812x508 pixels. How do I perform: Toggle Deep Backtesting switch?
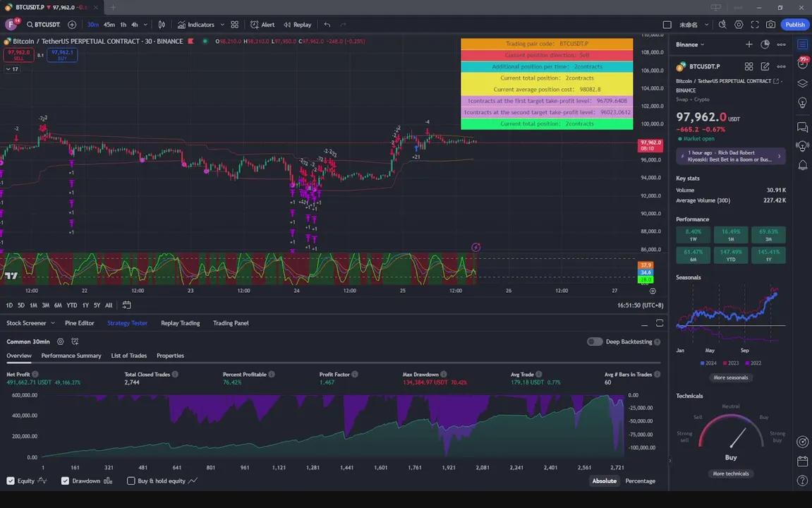[x=595, y=341]
